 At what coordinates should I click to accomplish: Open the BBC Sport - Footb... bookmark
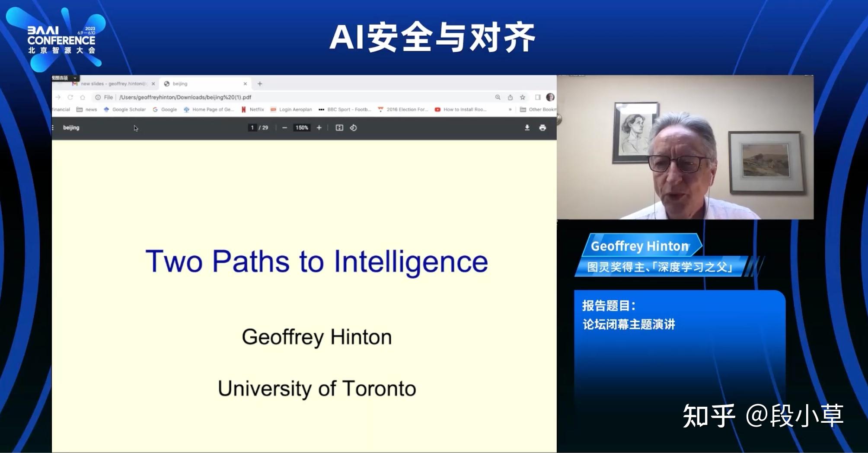pos(345,109)
